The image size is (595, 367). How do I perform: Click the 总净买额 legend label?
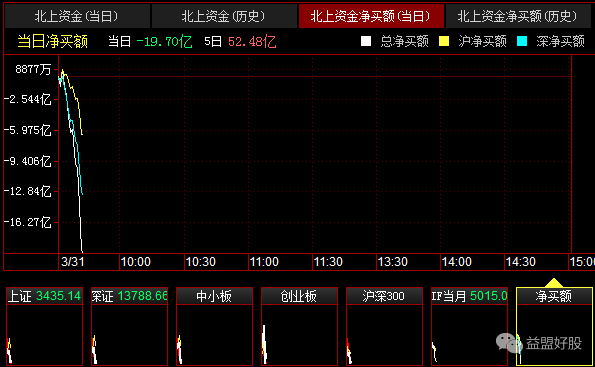pyautogui.click(x=405, y=41)
